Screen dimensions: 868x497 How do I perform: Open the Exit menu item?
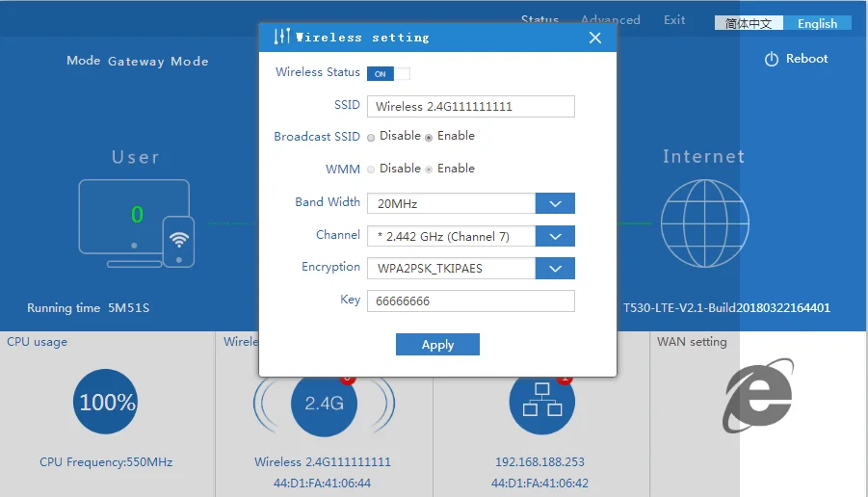674,19
